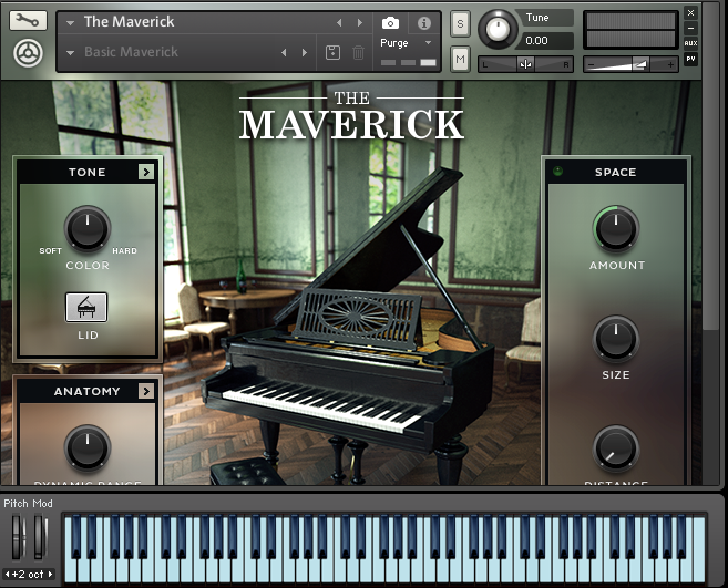Toggle the Space effect power LED
The width and height of the screenshot is (728, 588).
(558, 171)
